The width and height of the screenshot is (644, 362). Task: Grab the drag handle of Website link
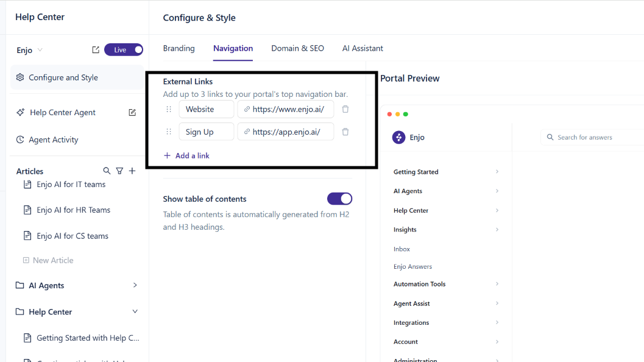point(169,109)
